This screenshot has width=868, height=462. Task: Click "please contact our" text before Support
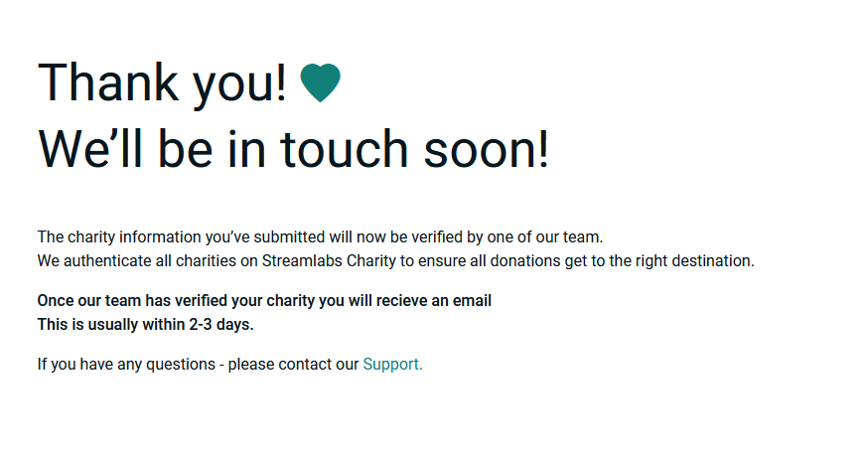coord(293,365)
